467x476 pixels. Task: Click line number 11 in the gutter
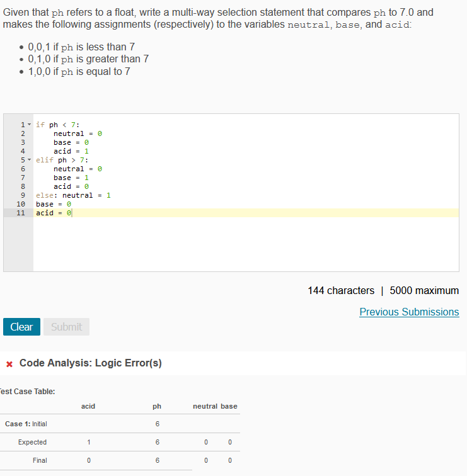tap(21, 213)
